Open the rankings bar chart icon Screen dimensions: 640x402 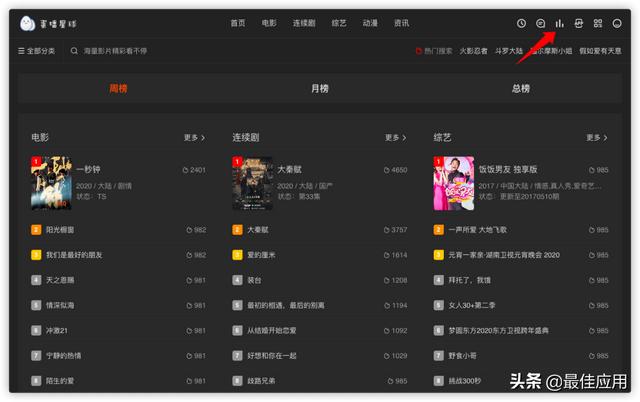560,23
